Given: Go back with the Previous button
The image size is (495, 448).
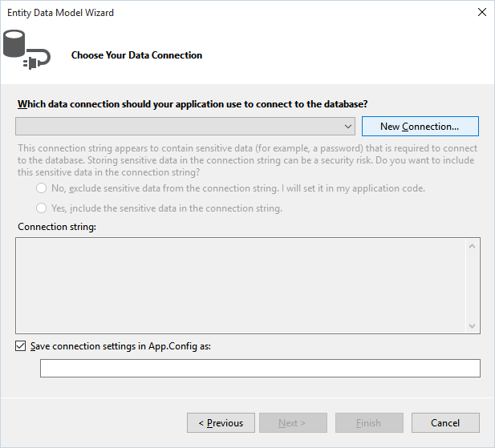Looking at the screenshot, I should pyautogui.click(x=221, y=423).
